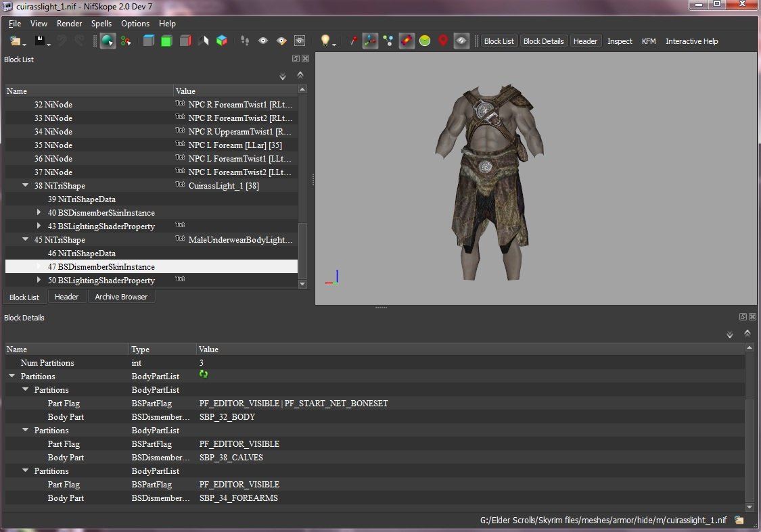
Task: Click the collapse-all double chevron in Block List
Action: coord(300,75)
